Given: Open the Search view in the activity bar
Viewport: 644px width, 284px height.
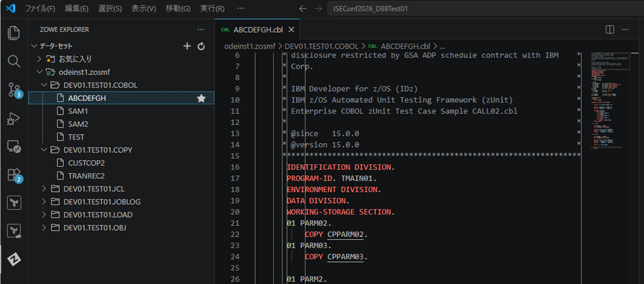Looking at the screenshot, I should pyautogui.click(x=14, y=61).
